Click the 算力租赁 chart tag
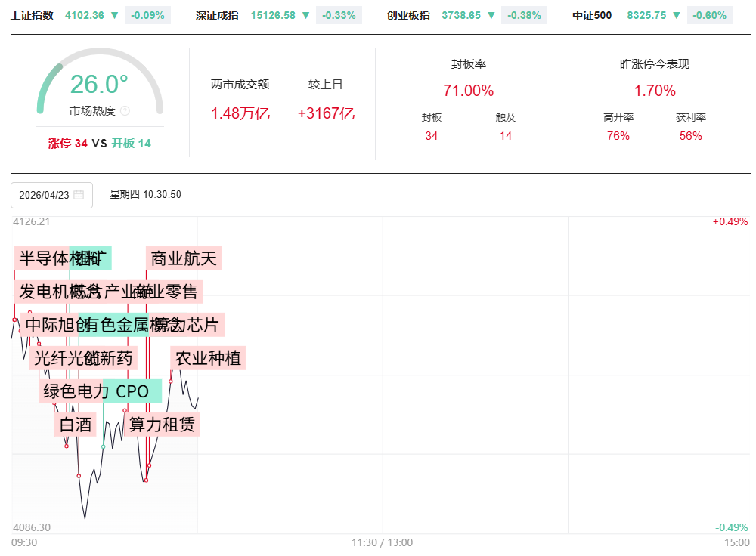This screenshot has height=556, width=756. click(162, 425)
